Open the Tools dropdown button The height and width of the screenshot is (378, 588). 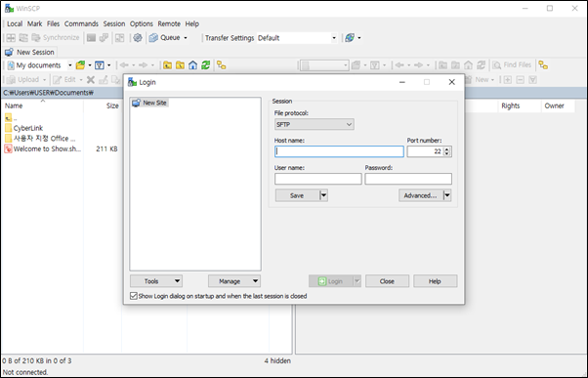pos(156,281)
